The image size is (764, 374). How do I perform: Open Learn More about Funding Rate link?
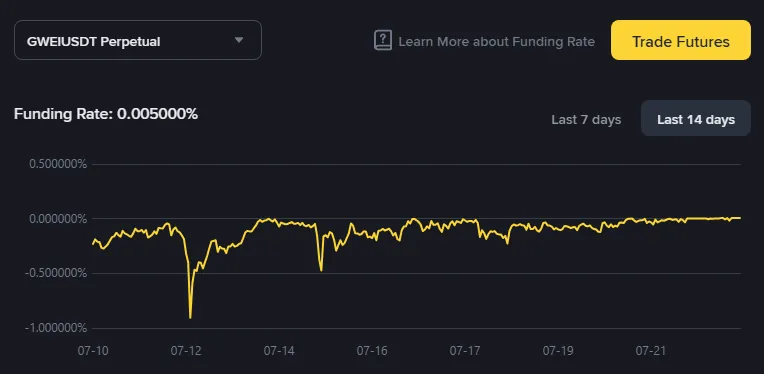pyautogui.click(x=497, y=42)
